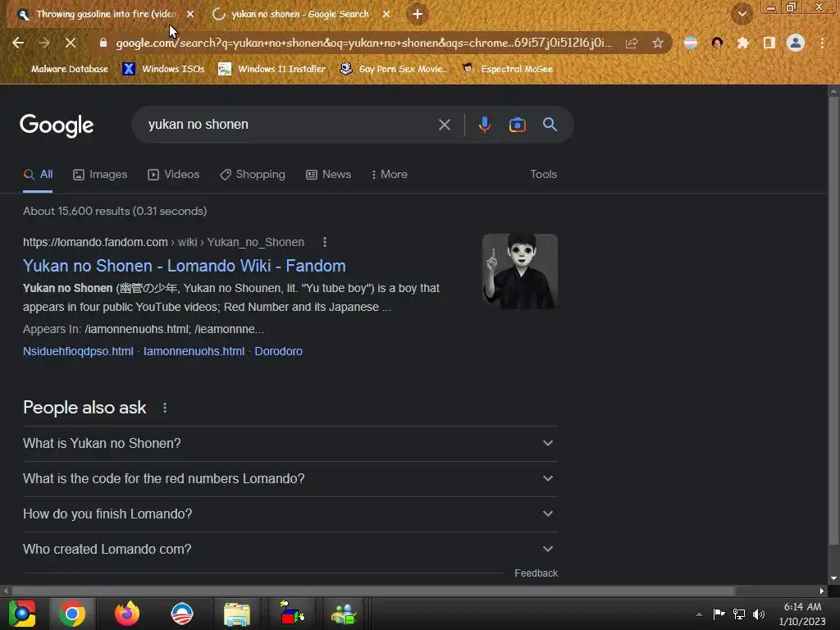Viewport: 840px width, 630px height.
Task: Toggle the browser side panel
Action: coord(769,43)
